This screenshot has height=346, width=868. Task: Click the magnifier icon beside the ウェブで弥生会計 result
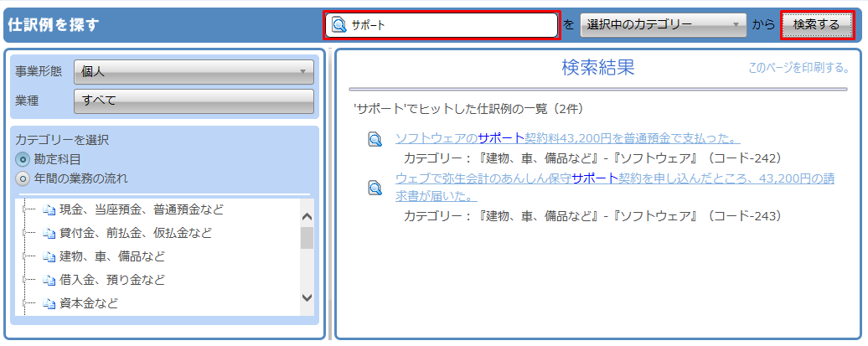click(x=375, y=188)
